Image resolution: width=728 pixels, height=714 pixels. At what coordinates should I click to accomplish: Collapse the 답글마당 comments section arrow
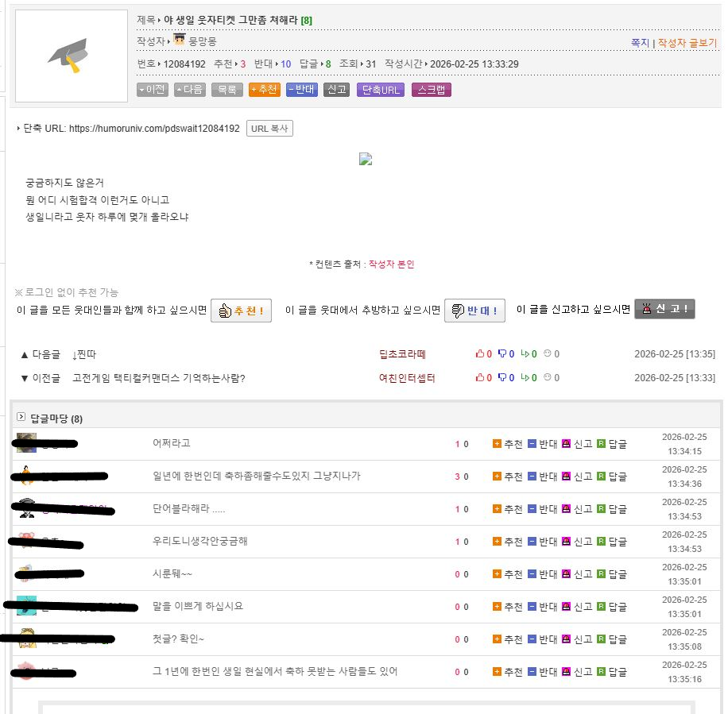(21, 417)
